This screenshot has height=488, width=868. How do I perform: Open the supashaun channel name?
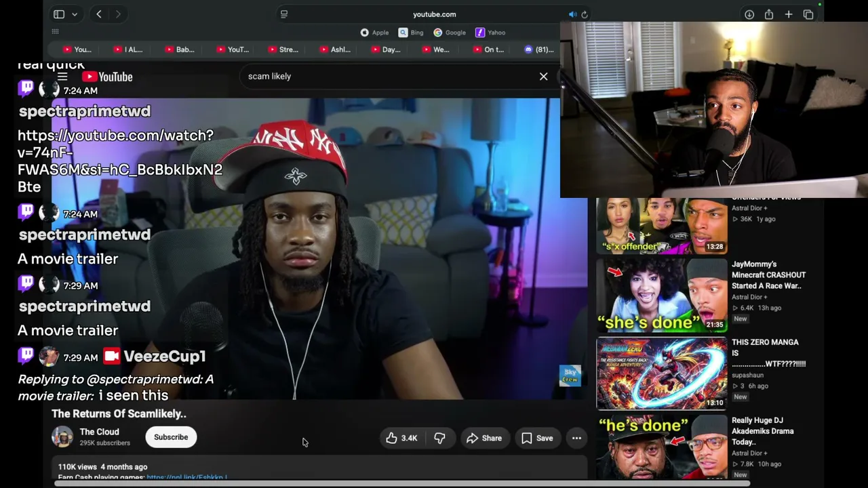point(748,375)
